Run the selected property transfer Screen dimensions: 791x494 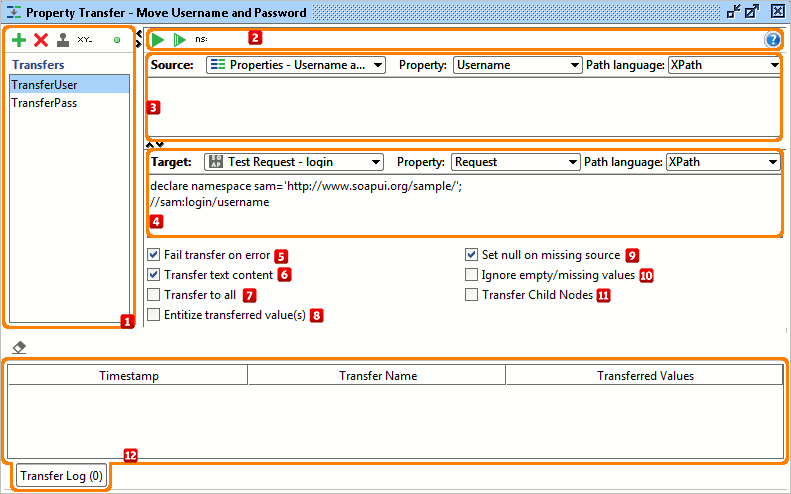tap(158, 40)
